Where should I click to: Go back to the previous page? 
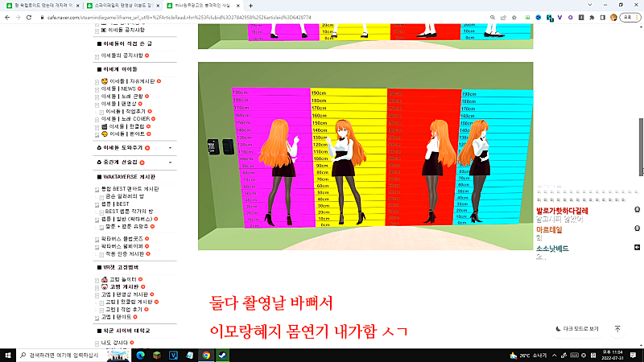(x=7, y=18)
